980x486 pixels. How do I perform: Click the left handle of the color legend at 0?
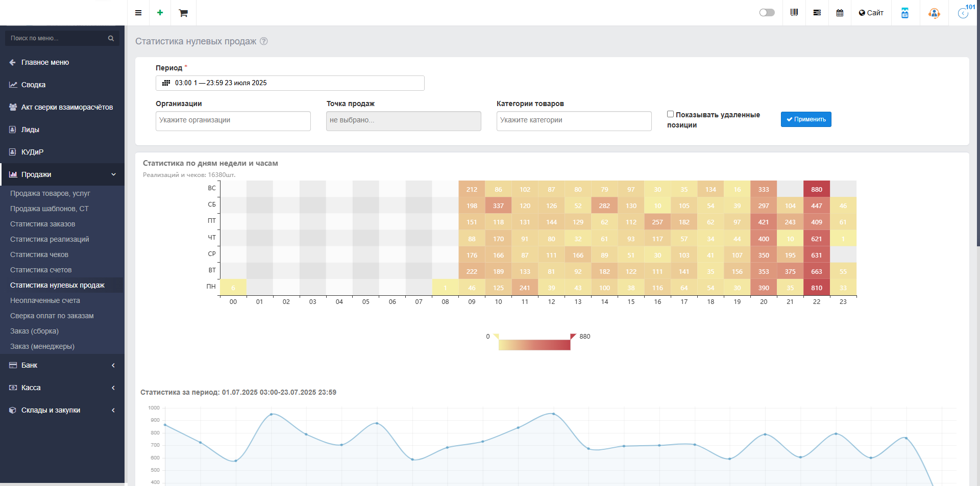coord(496,336)
